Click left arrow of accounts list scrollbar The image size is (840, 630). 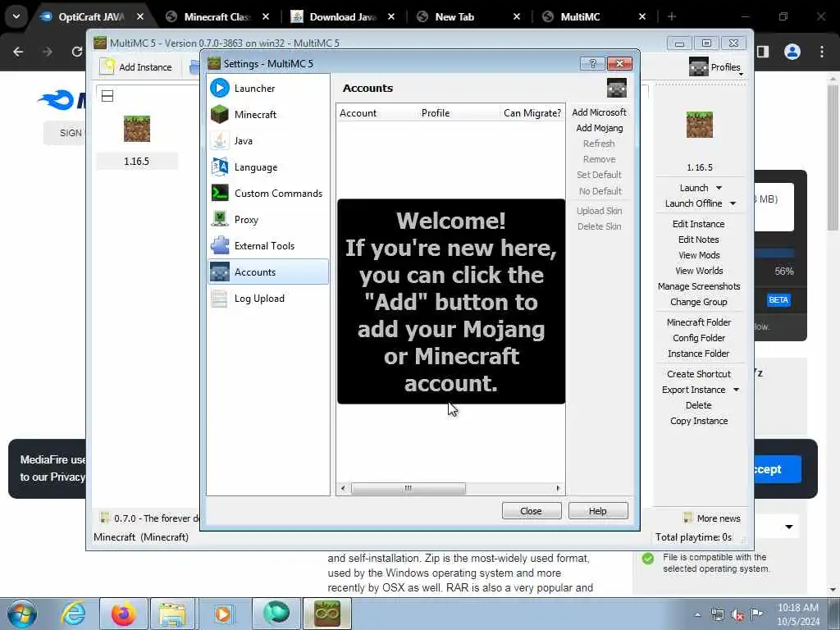[343, 488]
